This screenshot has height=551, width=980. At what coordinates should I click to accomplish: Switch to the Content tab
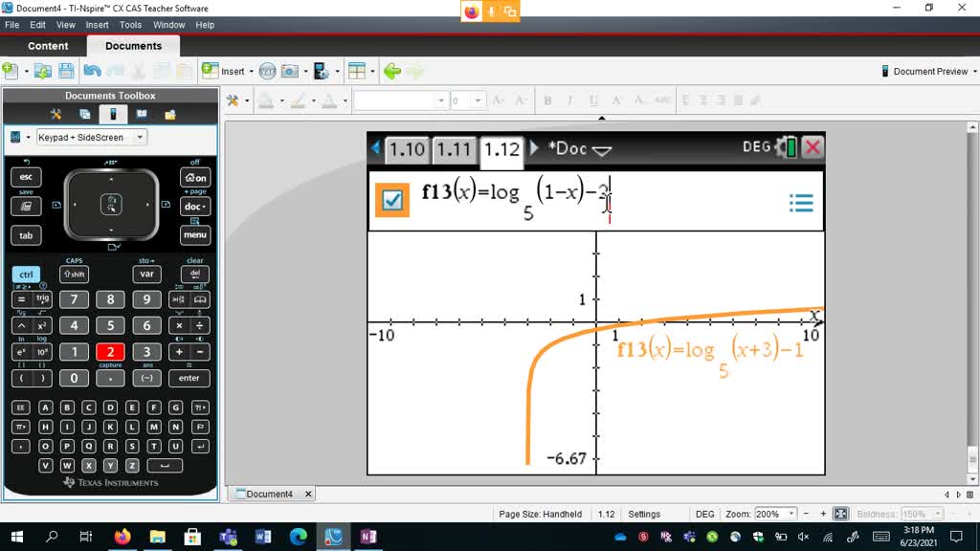click(x=46, y=45)
